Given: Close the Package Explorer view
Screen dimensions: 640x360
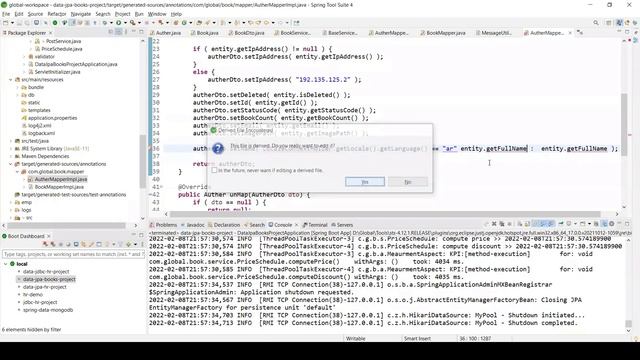Looking at the screenshot, I should [51, 33].
